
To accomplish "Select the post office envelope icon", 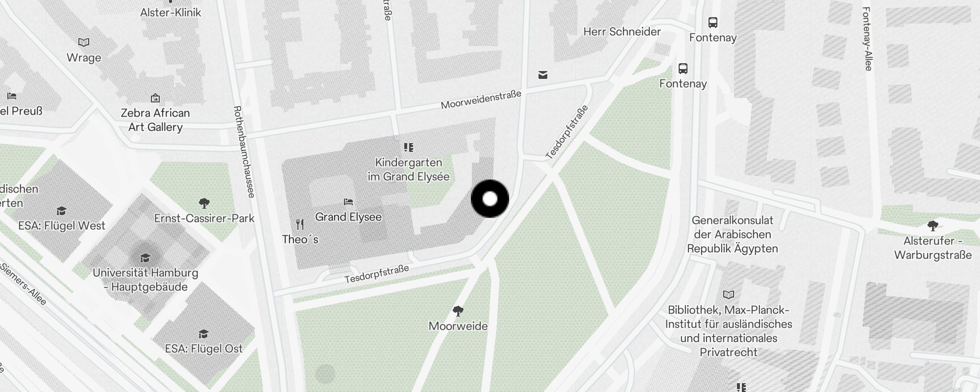I will point(542,75).
